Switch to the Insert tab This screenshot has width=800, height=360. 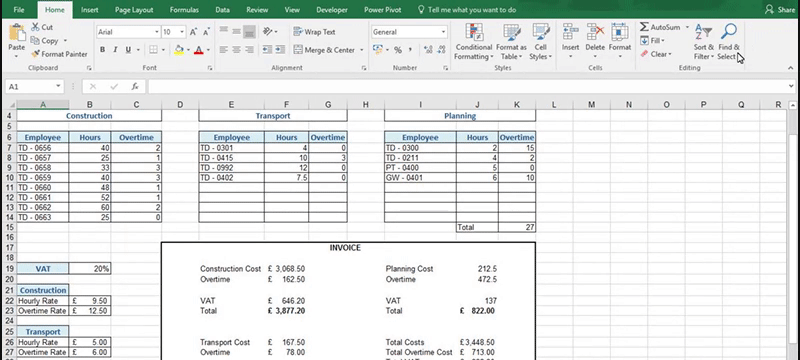(90, 10)
